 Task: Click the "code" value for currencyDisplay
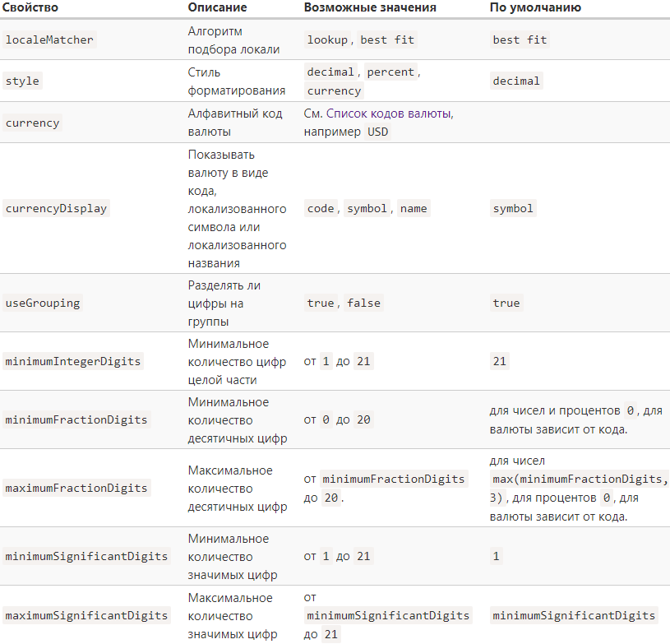pyautogui.click(x=321, y=209)
